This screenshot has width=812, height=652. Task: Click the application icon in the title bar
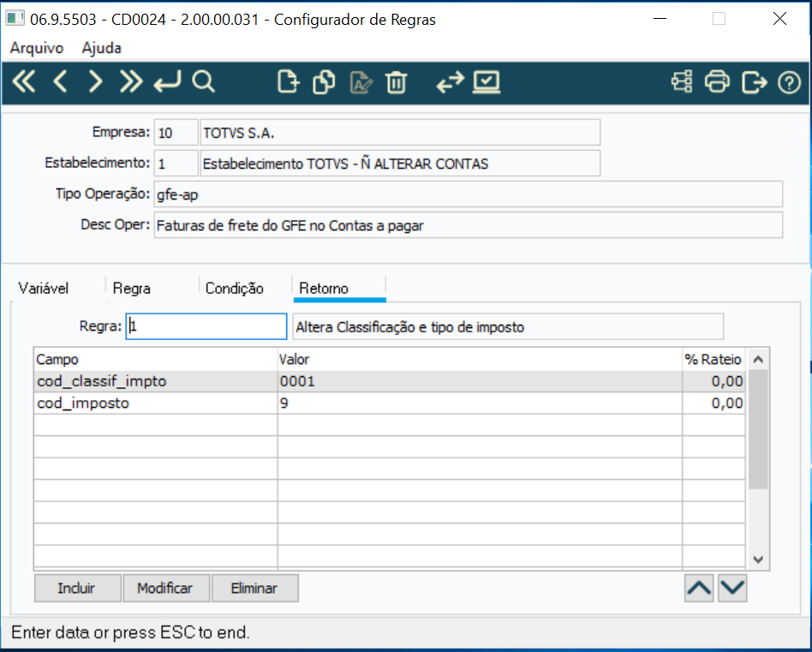point(15,19)
